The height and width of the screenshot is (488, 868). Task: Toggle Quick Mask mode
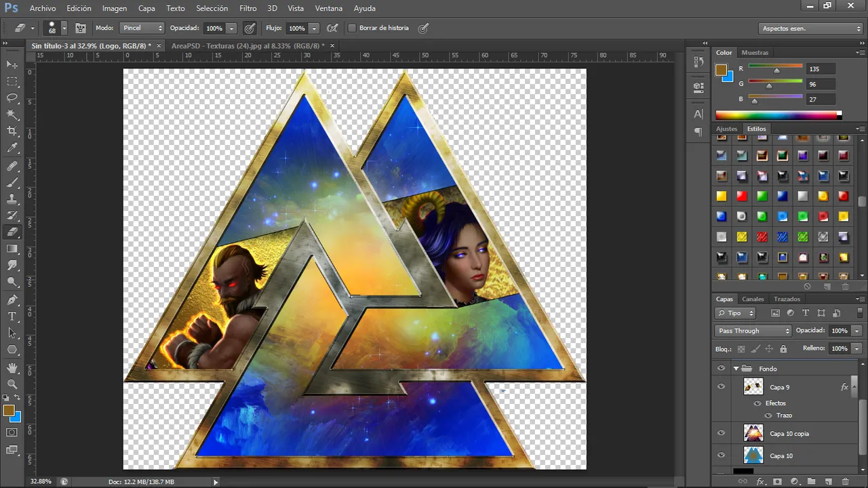[12, 432]
